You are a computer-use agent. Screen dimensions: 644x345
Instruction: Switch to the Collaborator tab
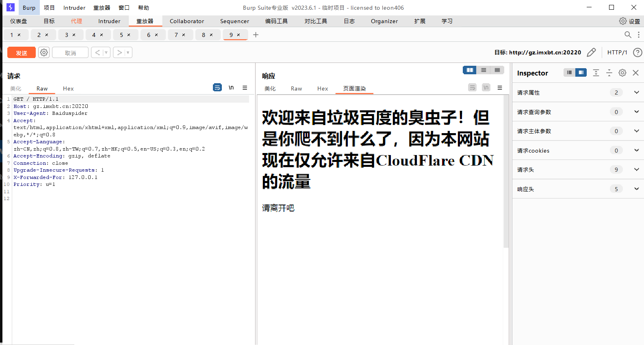pos(187,21)
